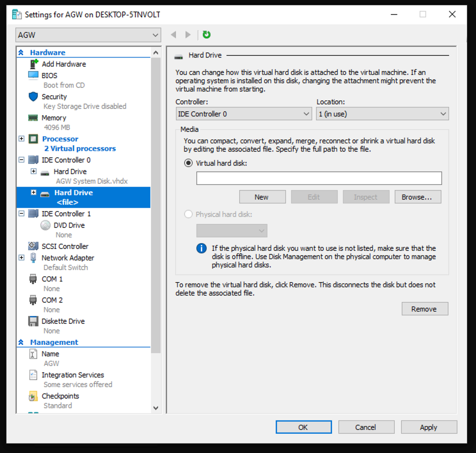Screen dimensions: 476x453
Task: Click the Security shield icon
Action: tap(33, 97)
